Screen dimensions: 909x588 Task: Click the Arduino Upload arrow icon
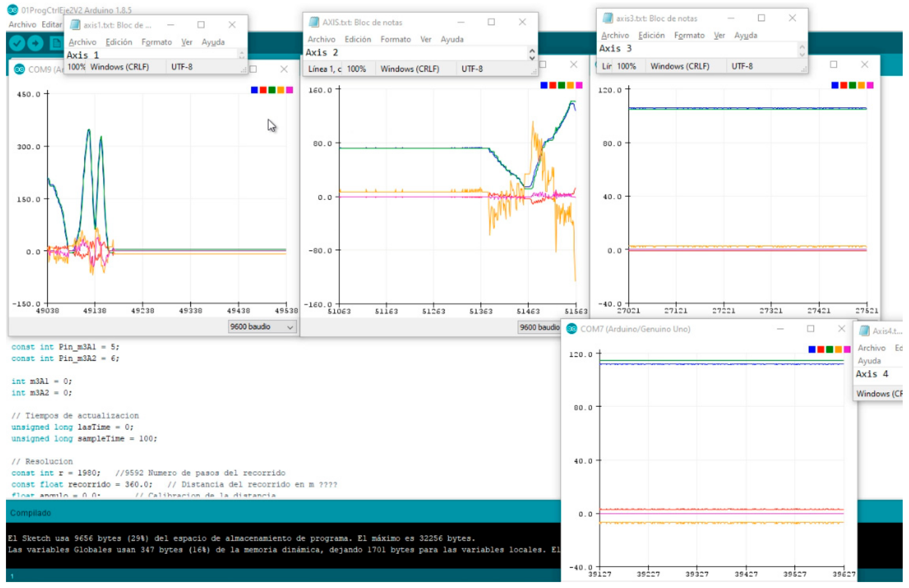(x=36, y=43)
